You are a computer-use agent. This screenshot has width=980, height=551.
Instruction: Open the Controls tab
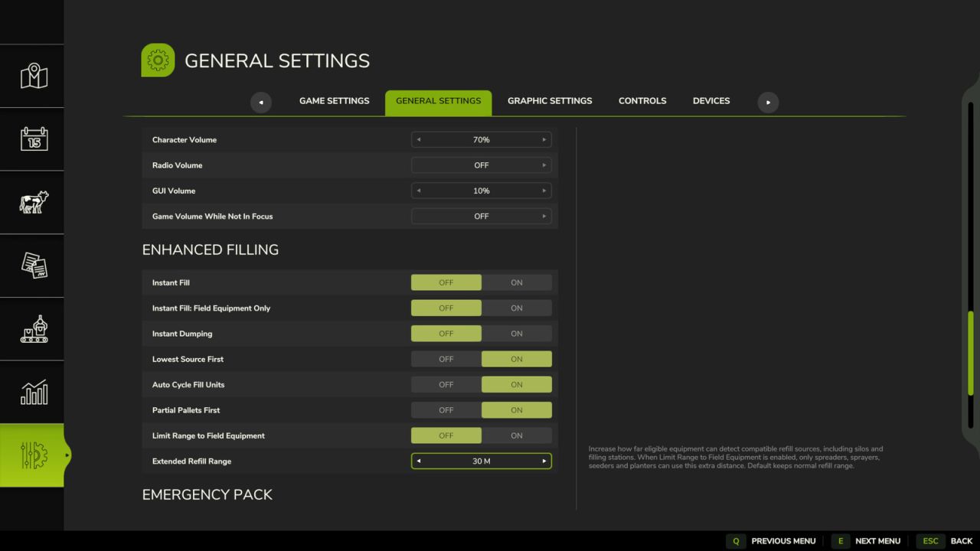(x=642, y=101)
